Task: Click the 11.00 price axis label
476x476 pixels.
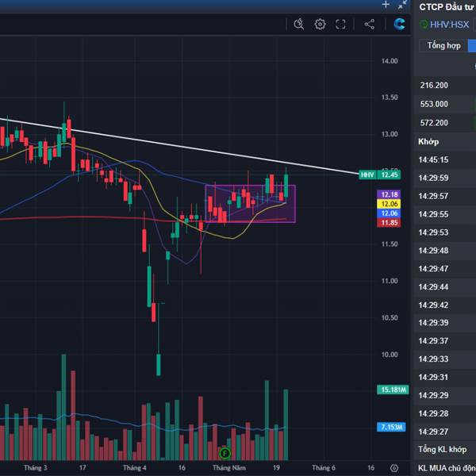Action: click(x=390, y=281)
